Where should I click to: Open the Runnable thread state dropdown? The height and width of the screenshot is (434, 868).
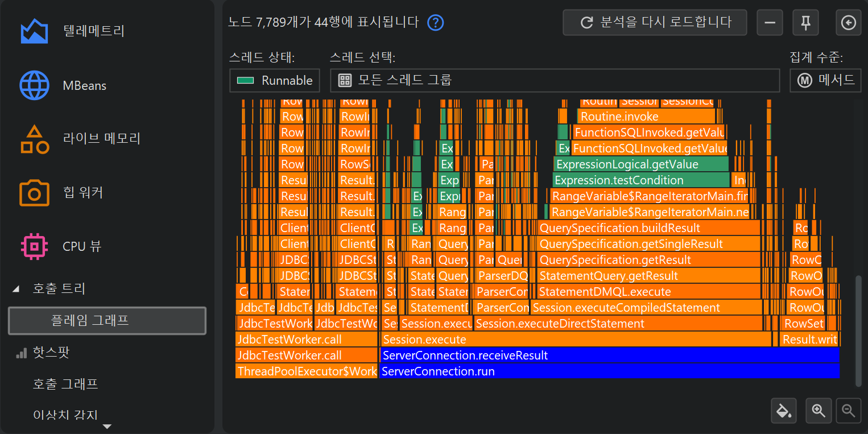[x=275, y=80]
